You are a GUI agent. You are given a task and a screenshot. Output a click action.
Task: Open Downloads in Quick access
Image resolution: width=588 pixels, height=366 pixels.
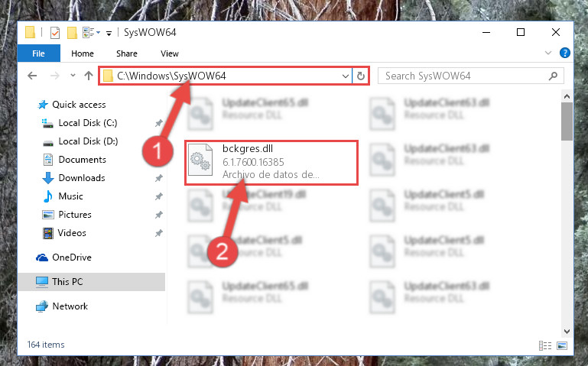click(x=82, y=178)
